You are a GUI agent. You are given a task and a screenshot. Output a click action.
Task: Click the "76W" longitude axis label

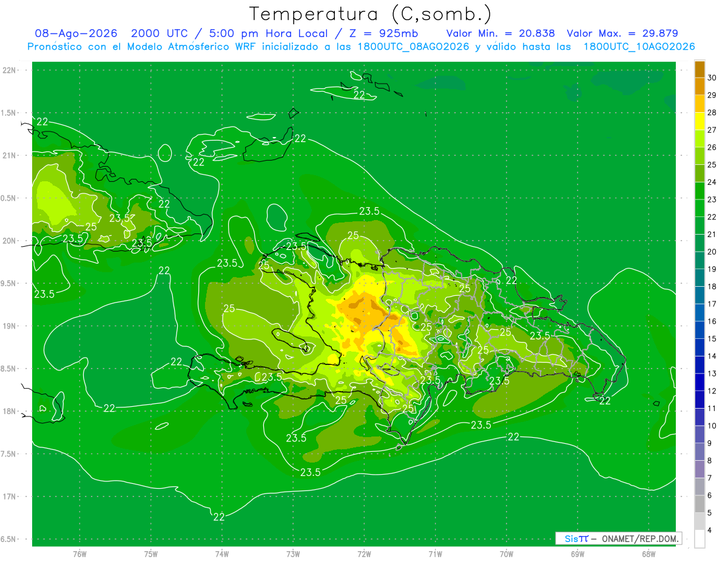pyautogui.click(x=79, y=554)
